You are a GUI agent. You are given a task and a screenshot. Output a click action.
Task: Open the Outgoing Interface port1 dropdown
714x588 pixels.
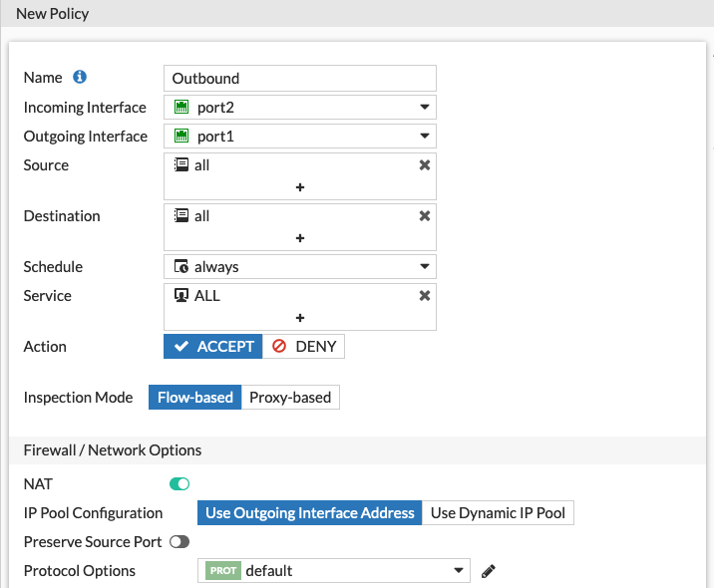[x=300, y=137]
